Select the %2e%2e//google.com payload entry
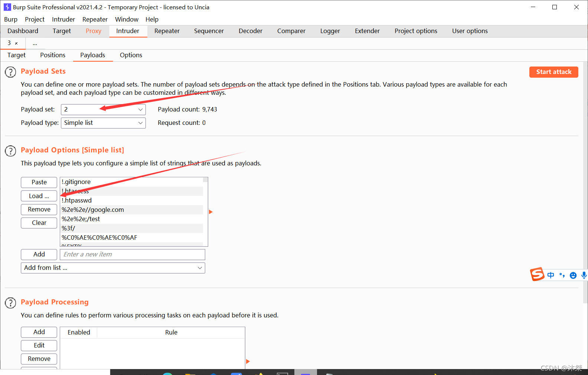 click(131, 210)
